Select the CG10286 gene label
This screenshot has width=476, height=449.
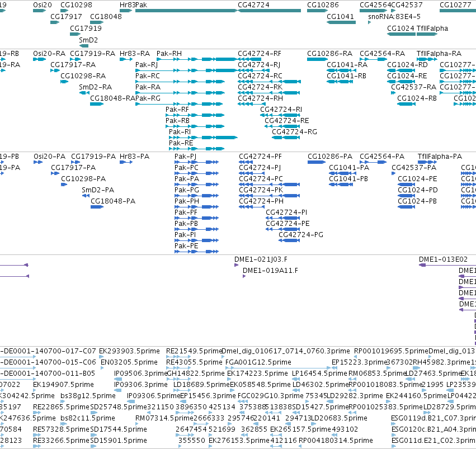tap(323, 5)
